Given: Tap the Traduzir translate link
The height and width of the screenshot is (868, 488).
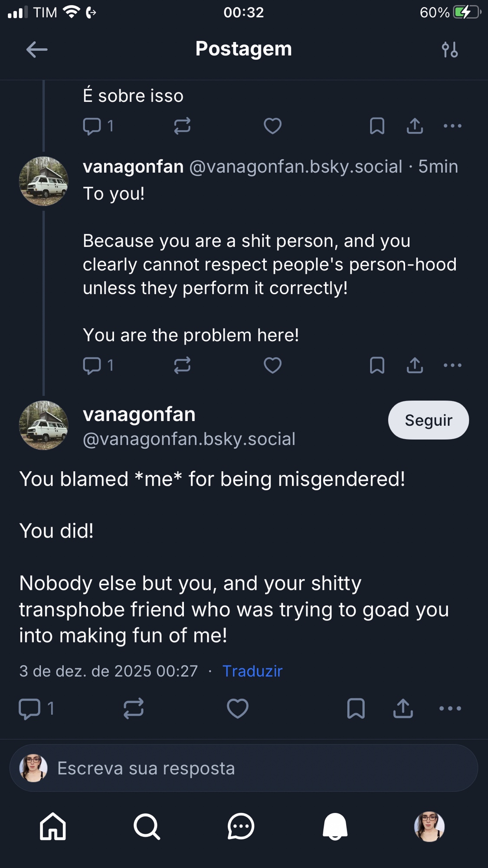Looking at the screenshot, I should (x=252, y=671).
